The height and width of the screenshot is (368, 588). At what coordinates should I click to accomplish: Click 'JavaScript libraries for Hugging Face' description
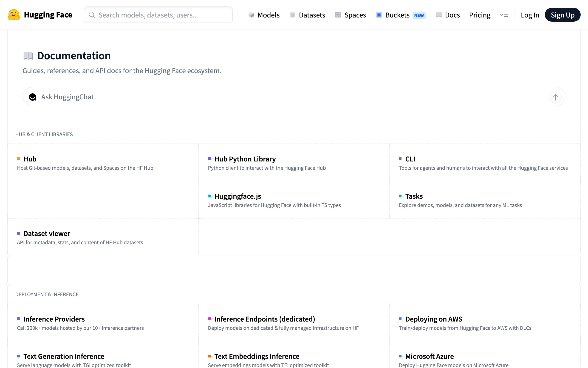274,205
